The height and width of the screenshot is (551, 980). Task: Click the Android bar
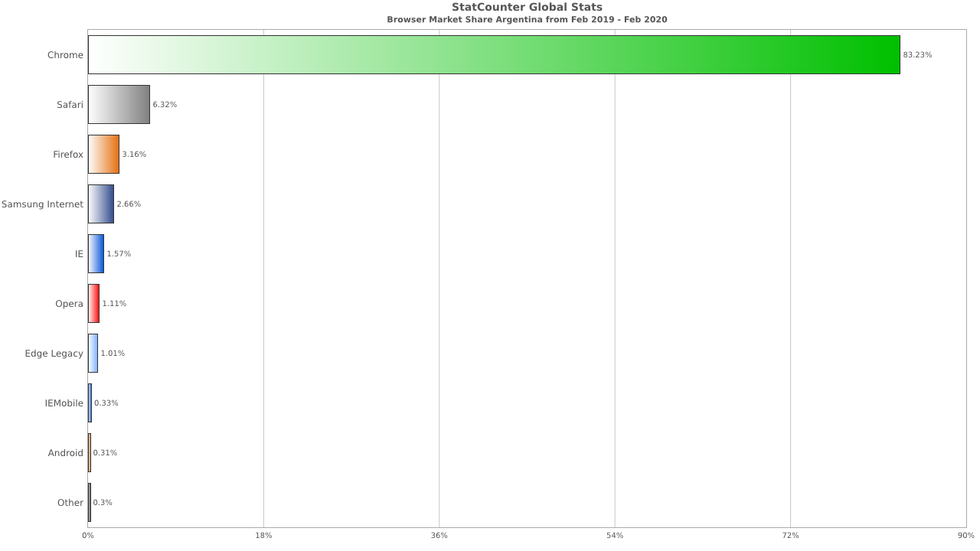(x=90, y=452)
